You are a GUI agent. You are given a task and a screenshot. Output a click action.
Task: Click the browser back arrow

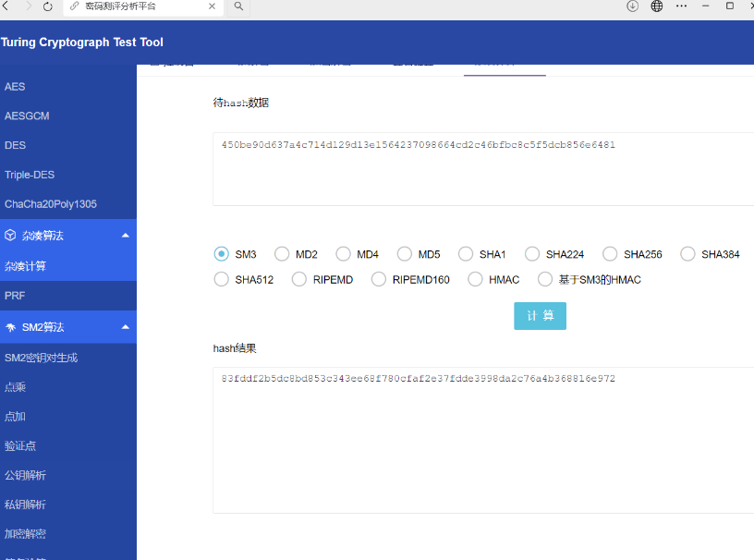tap(6, 6)
